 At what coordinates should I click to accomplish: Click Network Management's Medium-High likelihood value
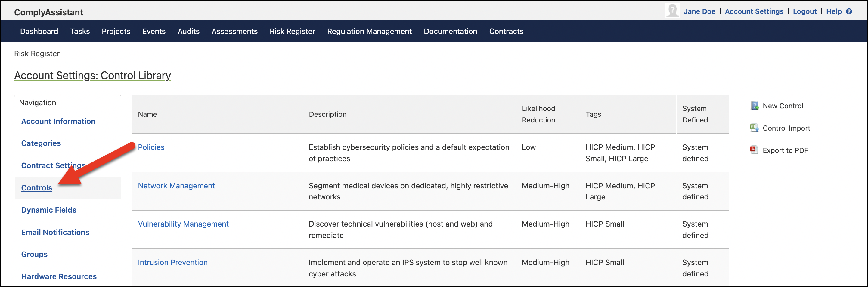click(546, 186)
